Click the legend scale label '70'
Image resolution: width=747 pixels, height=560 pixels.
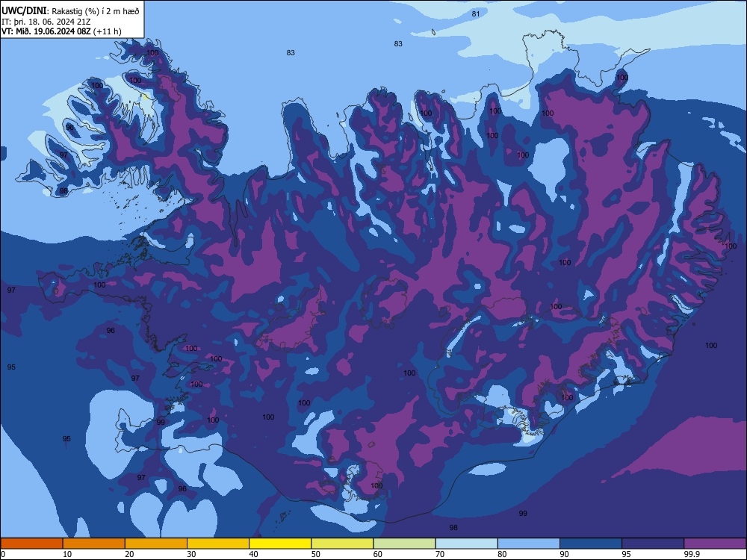(440, 554)
